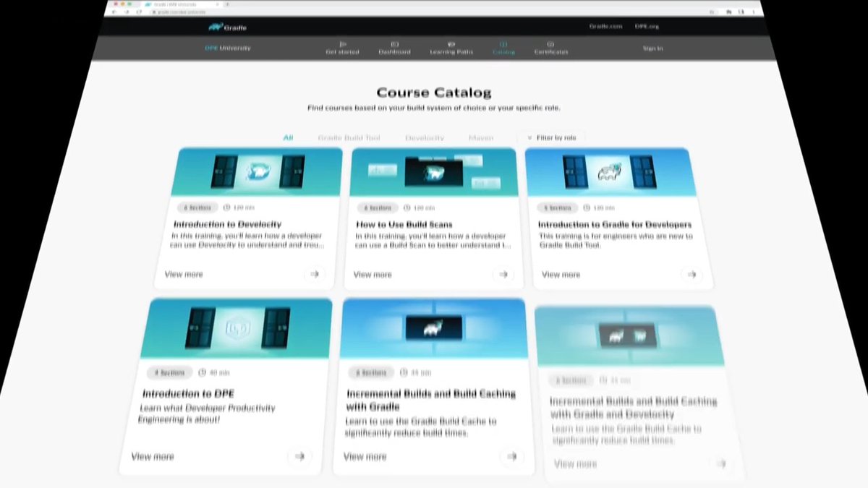868x488 pixels.
Task: Select the All filter tab
Action: click(x=288, y=137)
